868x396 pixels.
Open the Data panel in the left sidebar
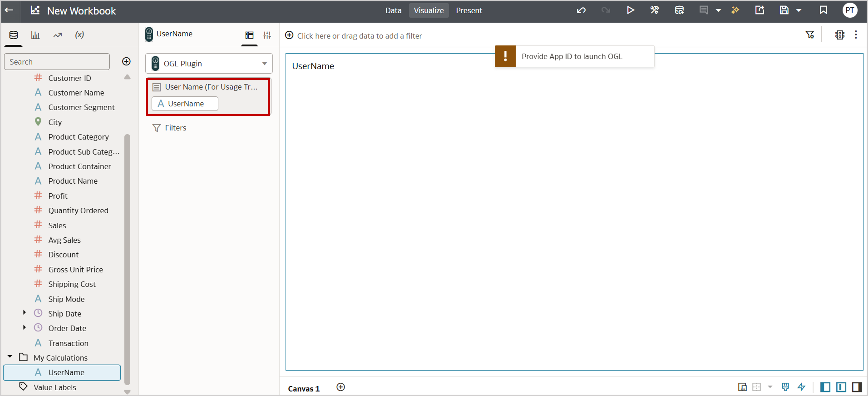(13, 35)
